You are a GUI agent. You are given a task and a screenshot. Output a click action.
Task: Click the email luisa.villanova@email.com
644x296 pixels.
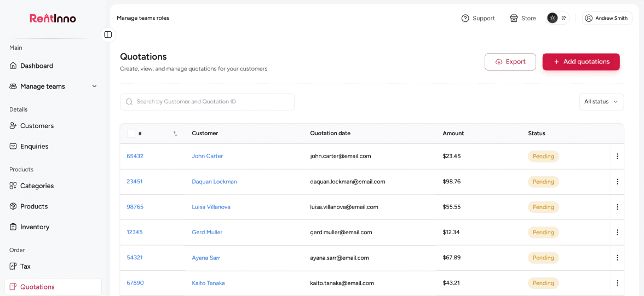344,207
